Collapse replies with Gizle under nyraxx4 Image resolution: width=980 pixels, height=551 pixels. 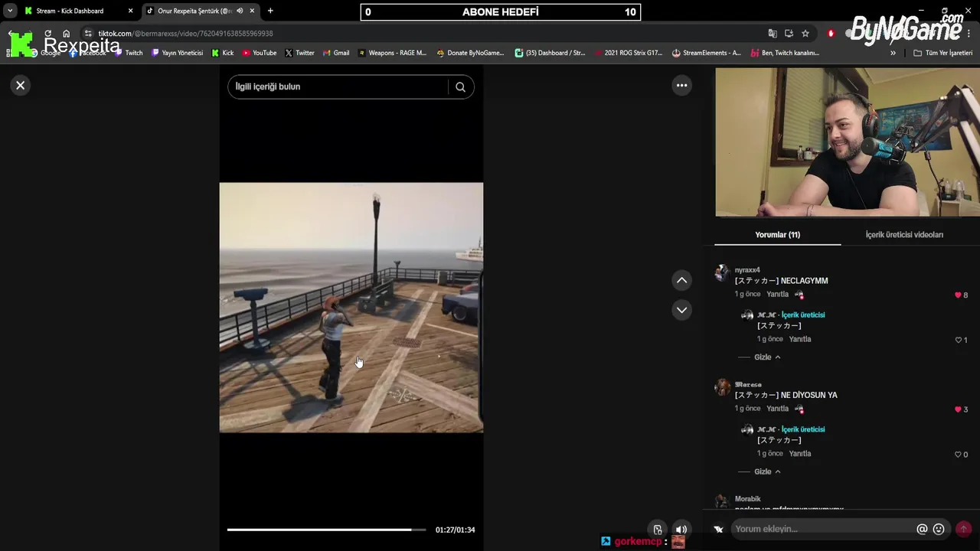point(767,357)
